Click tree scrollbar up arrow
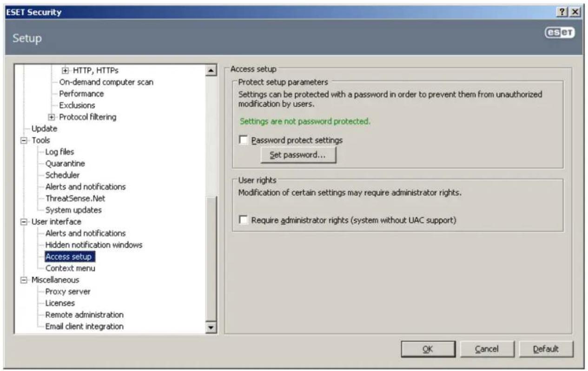The width and height of the screenshot is (588, 371). [x=211, y=70]
